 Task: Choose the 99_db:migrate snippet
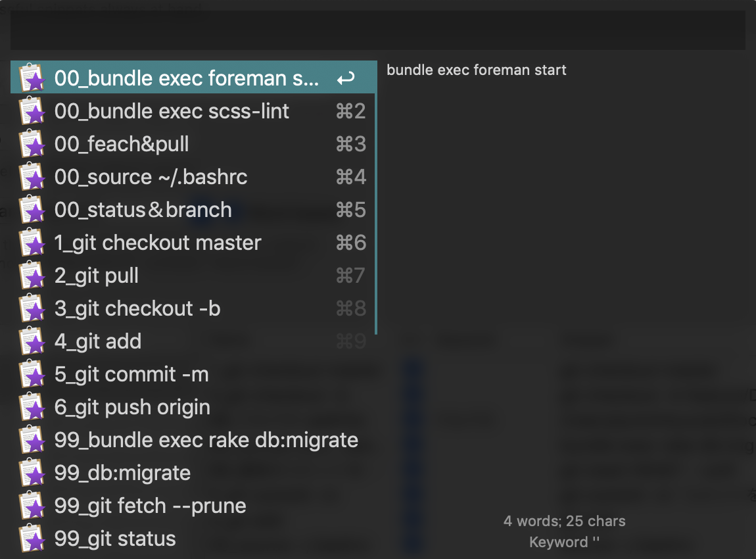(122, 473)
